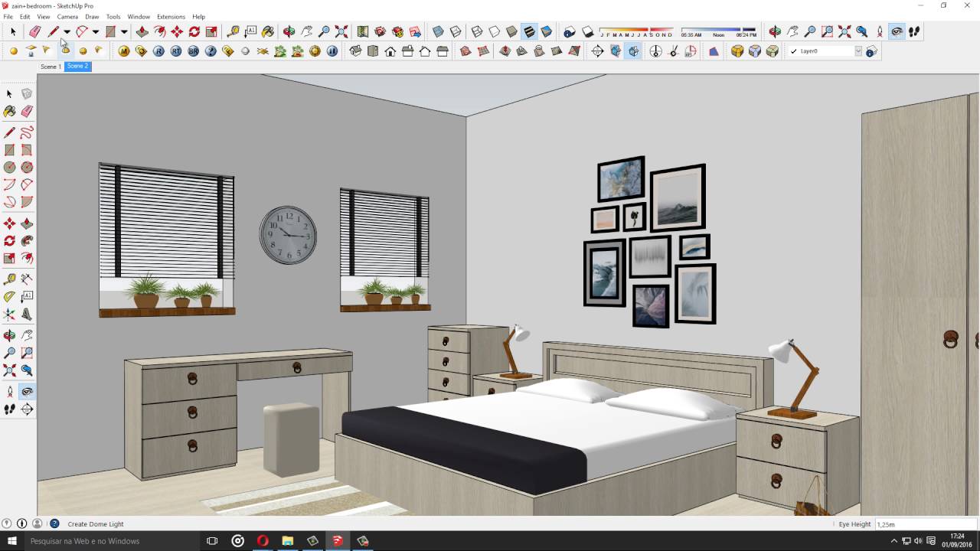Toggle the Look Around eye tool in top-right toolbar
Image resolution: width=980 pixels, height=551 pixels.
pos(897,31)
